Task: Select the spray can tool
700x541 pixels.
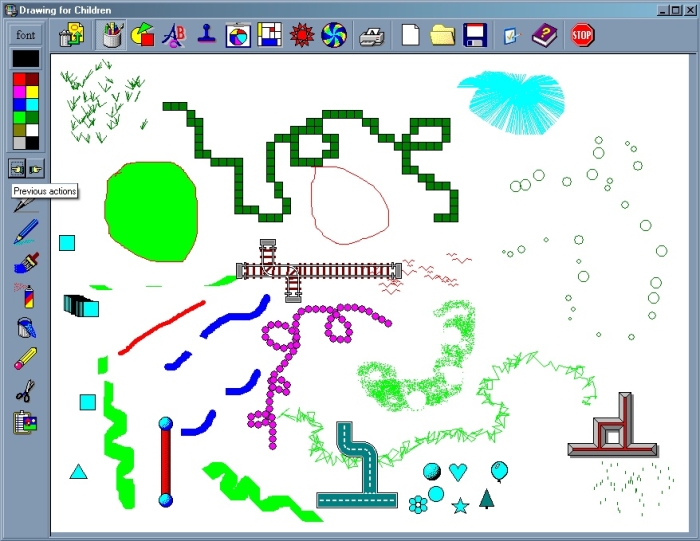Action: pos(25,295)
